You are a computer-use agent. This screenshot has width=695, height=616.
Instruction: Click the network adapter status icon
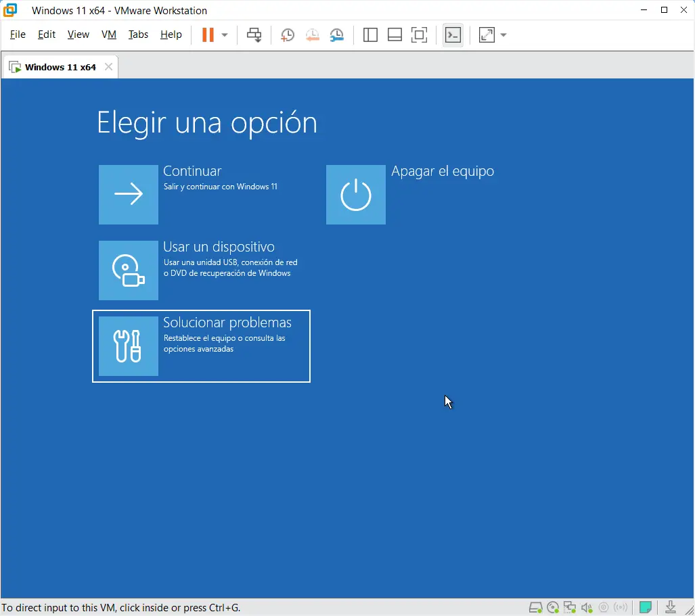[570, 607]
